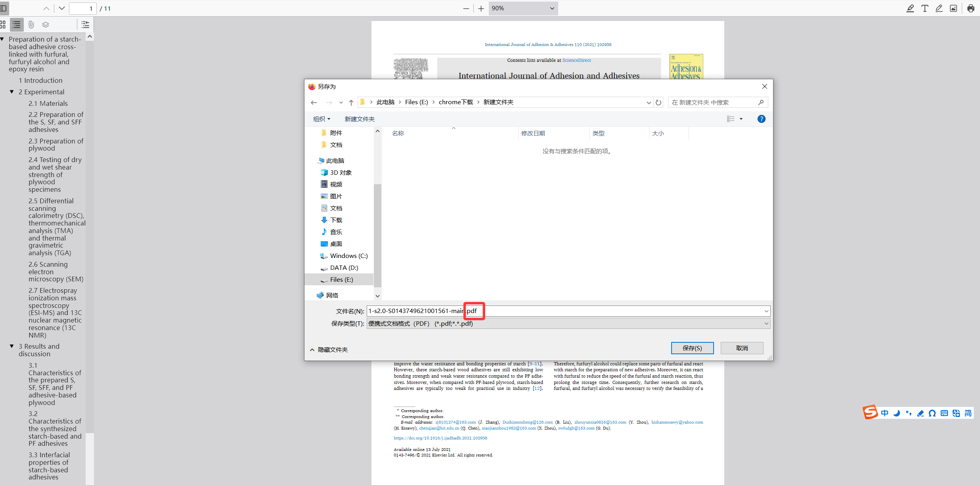Click the file name input field
The width and height of the screenshot is (980, 485).
[x=595, y=311]
